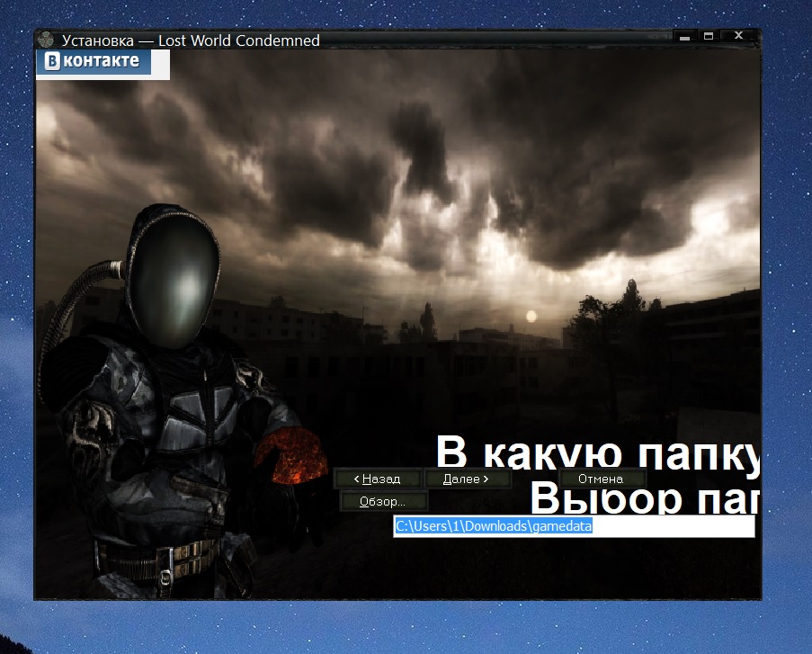Screen dimensions: 812x654
Task: Click the Далее next button
Action: 467,479
